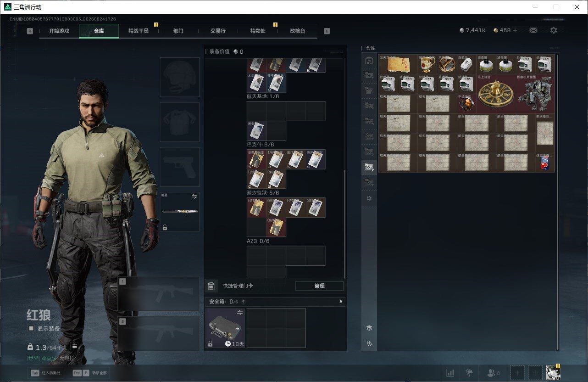The image size is (588, 382).
Task: Select the safe box case thumbnail
Action: tap(225, 328)
